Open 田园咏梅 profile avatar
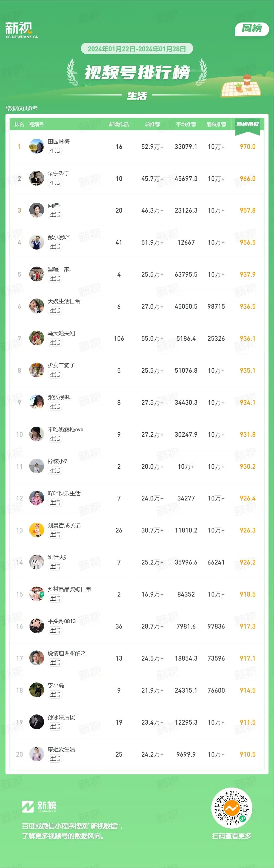This screenshot has height=868, width=274. 37,146
